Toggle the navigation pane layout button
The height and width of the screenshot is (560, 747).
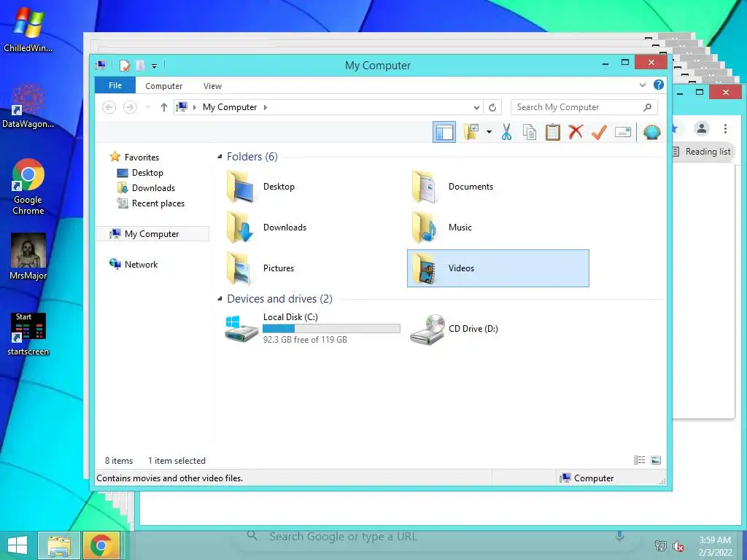coord(444,132)
